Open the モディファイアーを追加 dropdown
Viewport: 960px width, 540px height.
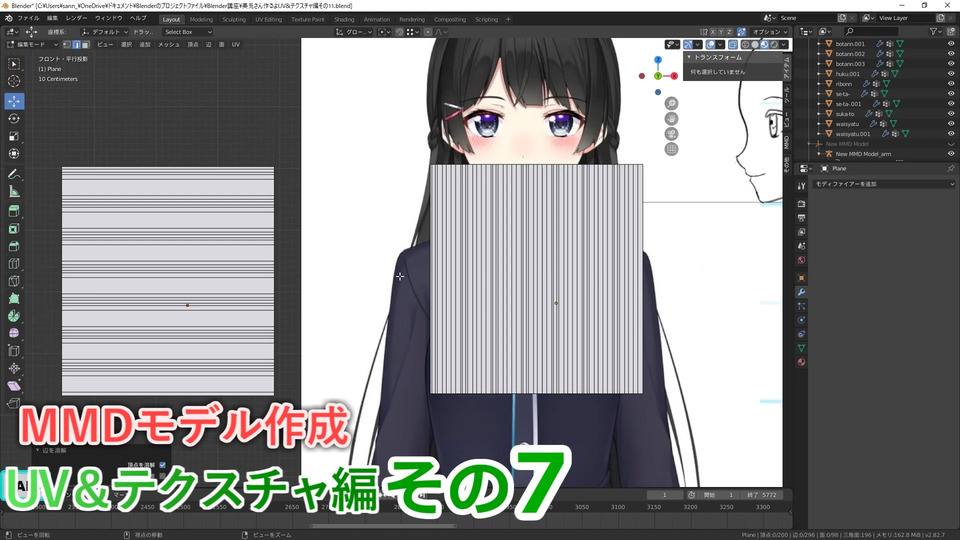point(884,184)
